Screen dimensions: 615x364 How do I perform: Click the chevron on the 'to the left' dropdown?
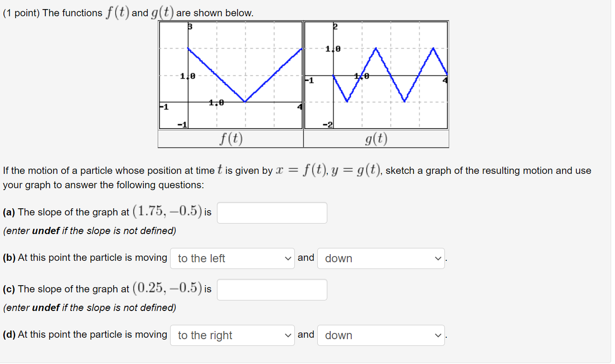(x=288, y=258)
